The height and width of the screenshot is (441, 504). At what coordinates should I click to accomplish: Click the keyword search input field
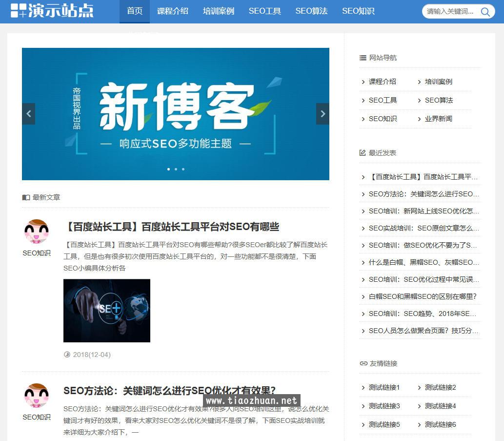(450, 12)
